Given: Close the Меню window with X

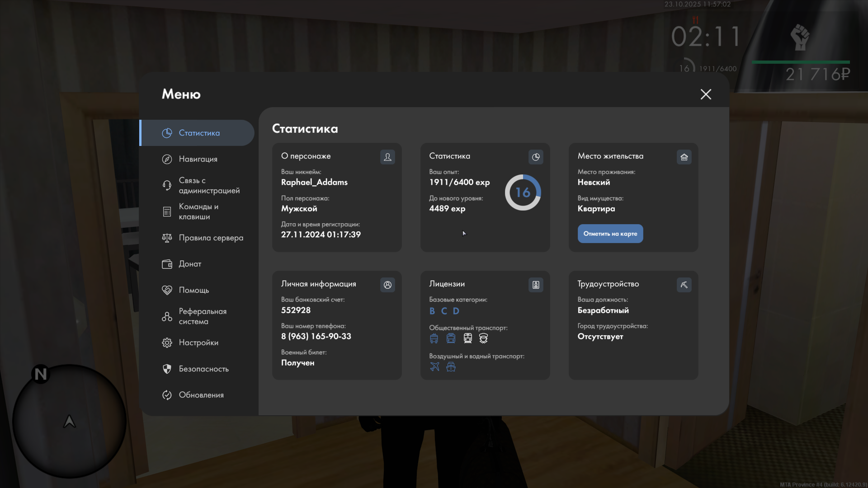Looking at the screenshot, I should [x=705, y=94].
